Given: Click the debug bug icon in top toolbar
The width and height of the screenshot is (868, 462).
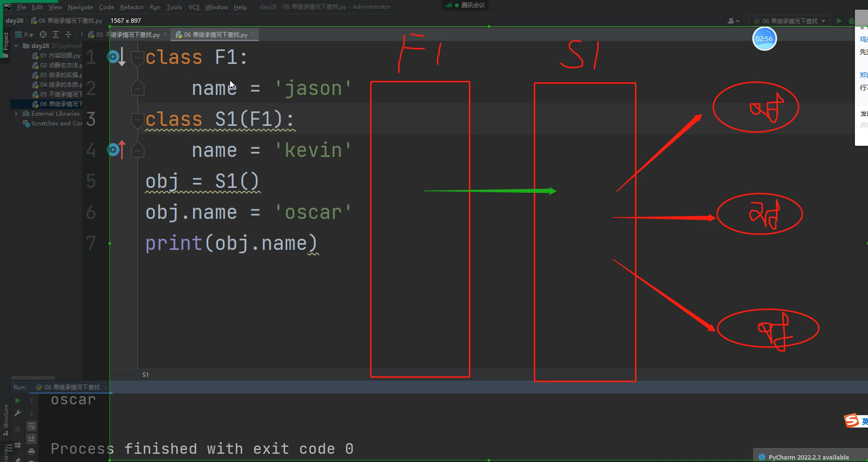Looking at the screenshot, I should coord(852,21).
